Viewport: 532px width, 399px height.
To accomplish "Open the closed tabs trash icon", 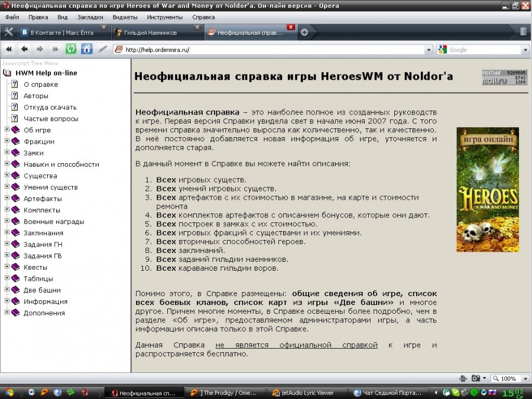I will point(523,32).
